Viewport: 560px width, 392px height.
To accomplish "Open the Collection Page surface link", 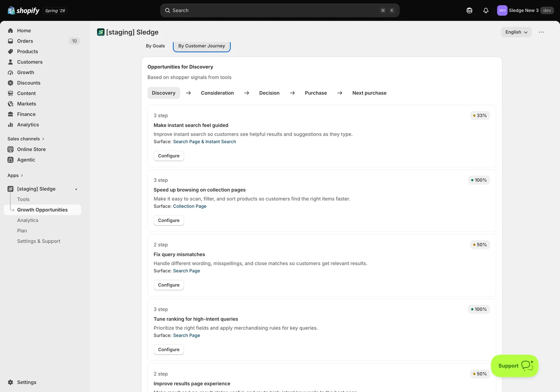I will pyautogui.click(x=190, y=206).
